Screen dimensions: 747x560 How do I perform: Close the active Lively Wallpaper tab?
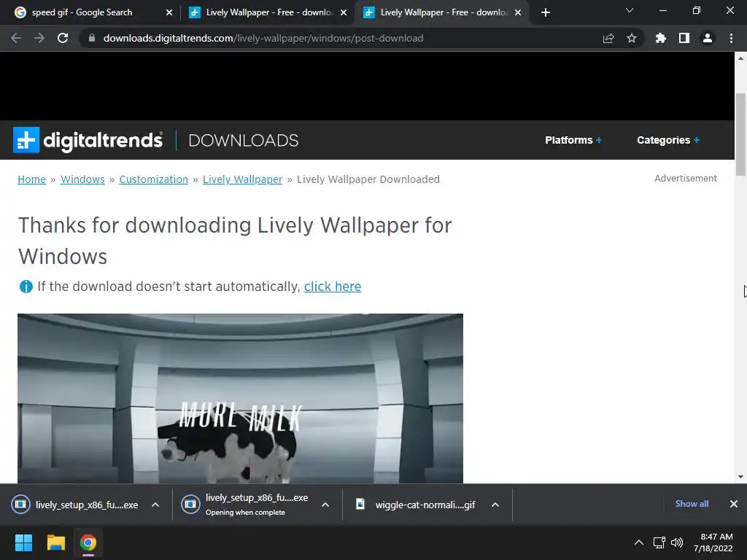click(518, 12)
